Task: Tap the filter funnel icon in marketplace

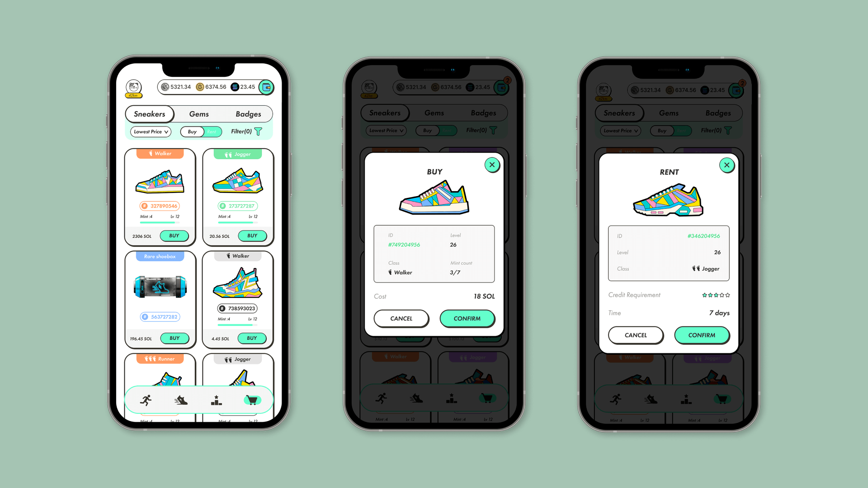Action: coord(260,131)
